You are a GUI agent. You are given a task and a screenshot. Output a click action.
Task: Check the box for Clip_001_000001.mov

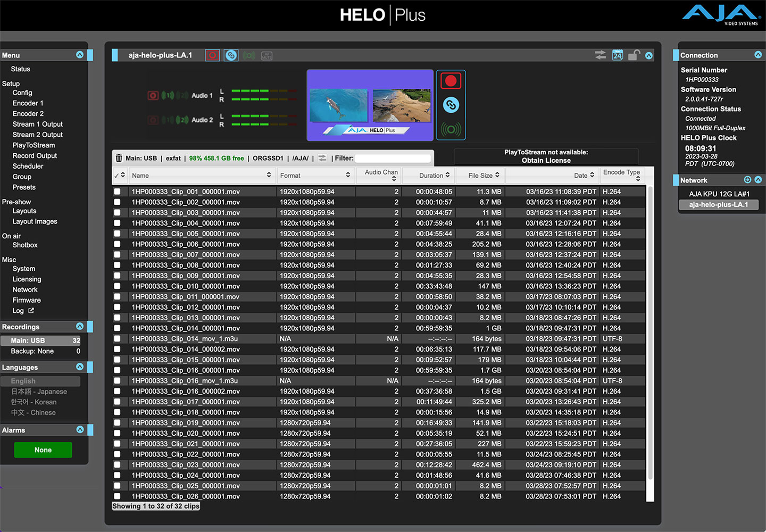(117, 192)
